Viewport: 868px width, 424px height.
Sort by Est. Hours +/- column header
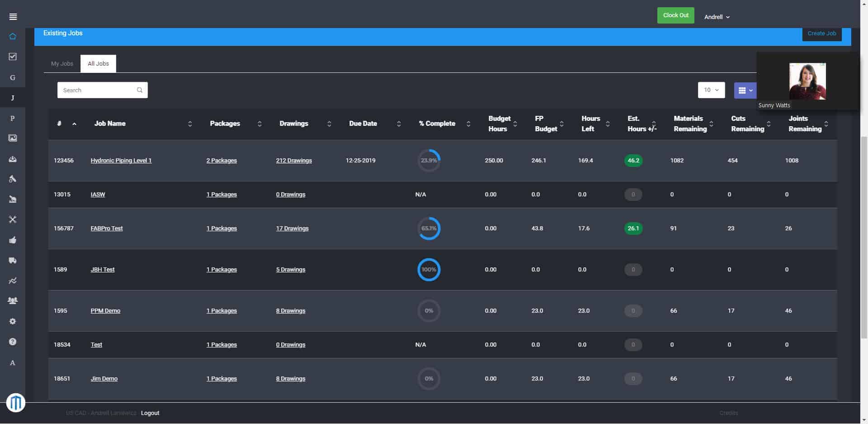click(x=642, y=124)
